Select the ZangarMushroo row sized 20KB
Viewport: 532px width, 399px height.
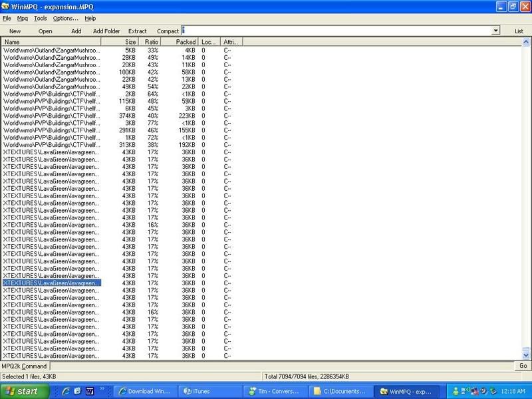coord(52,65)
